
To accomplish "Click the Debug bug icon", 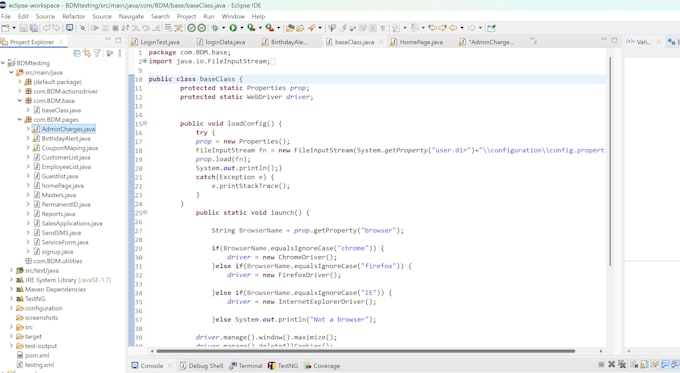I will [215, 28].
